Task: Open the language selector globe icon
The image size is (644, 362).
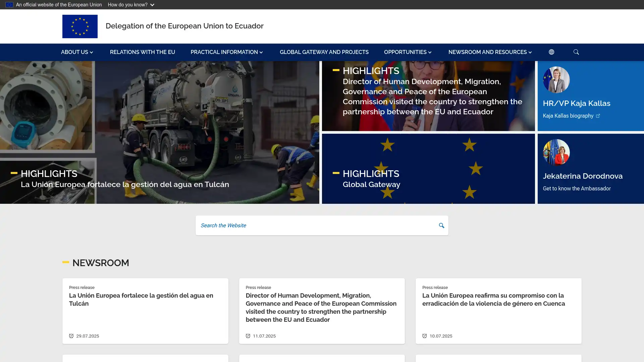Action: (551, 52)
